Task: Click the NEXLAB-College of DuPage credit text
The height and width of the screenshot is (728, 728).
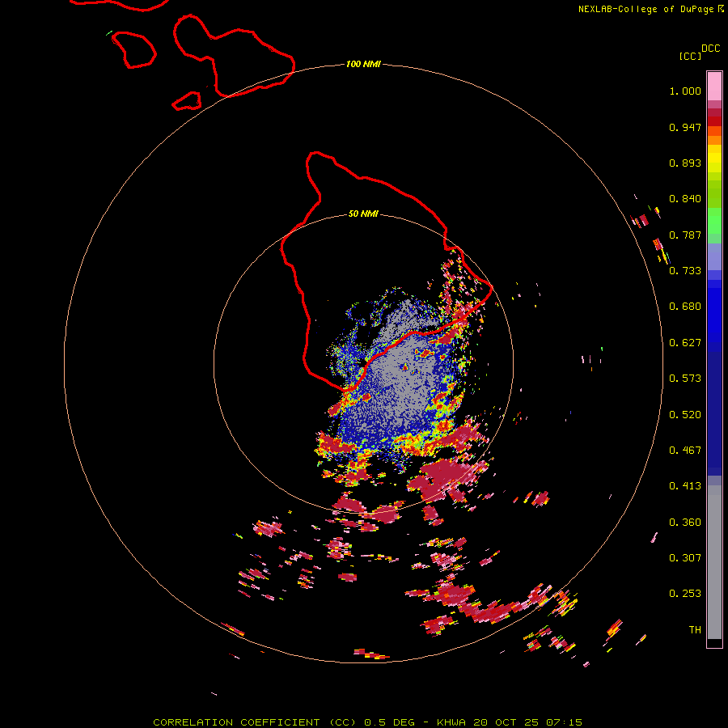Action: tap(645, 9)
